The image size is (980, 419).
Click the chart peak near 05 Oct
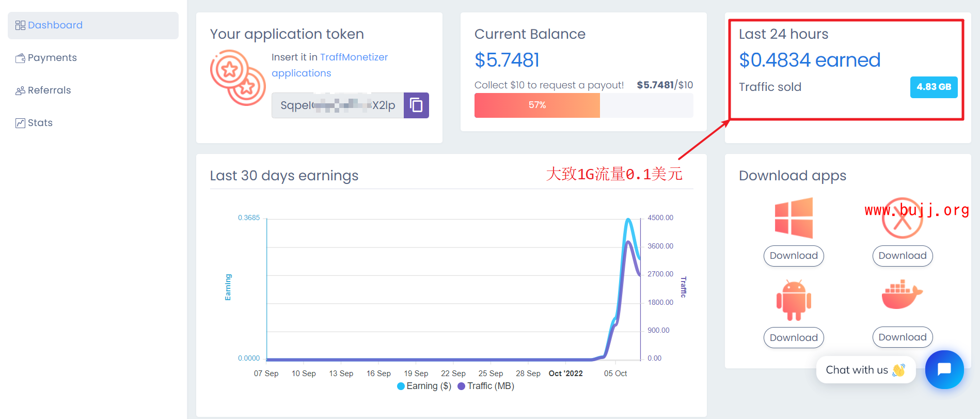tap(628, 220)
